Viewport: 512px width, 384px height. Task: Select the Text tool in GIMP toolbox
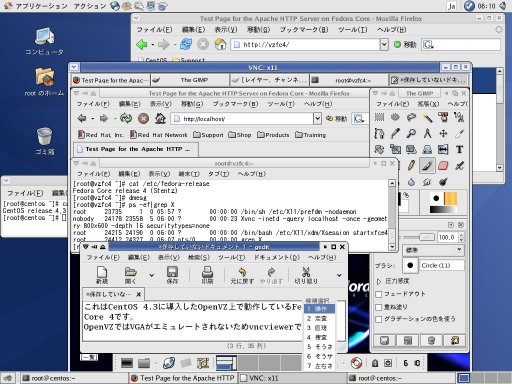pyautogui.click(x=459, y=149)
